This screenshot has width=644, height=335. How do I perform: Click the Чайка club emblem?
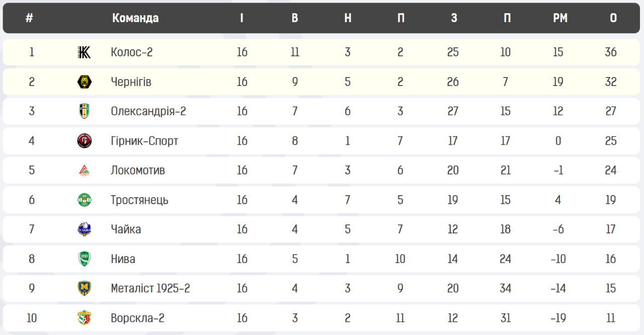tap(85, 229)
